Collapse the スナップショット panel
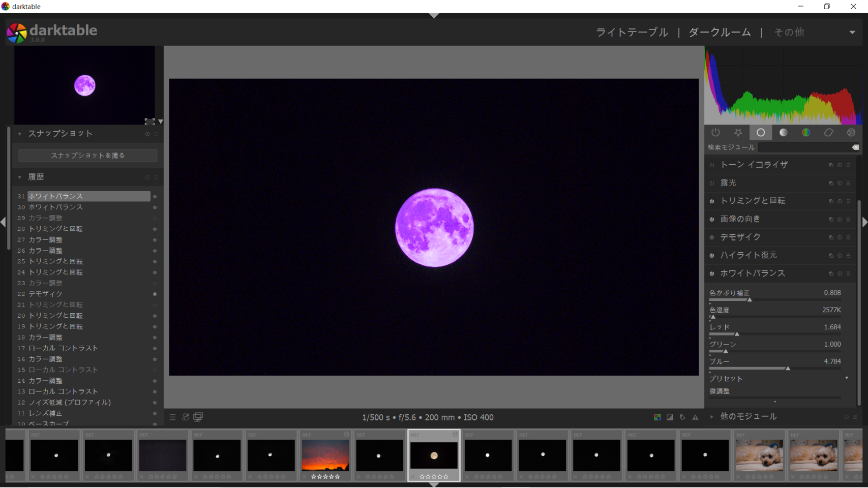 pyautogui.click(x=20, y=134)
